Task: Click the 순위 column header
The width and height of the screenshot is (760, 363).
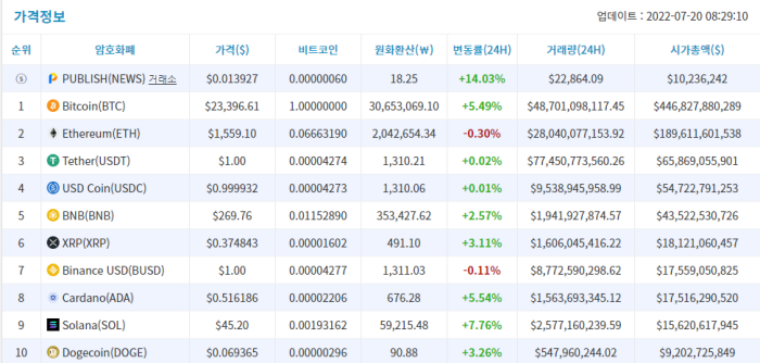Action: [21, 49]
